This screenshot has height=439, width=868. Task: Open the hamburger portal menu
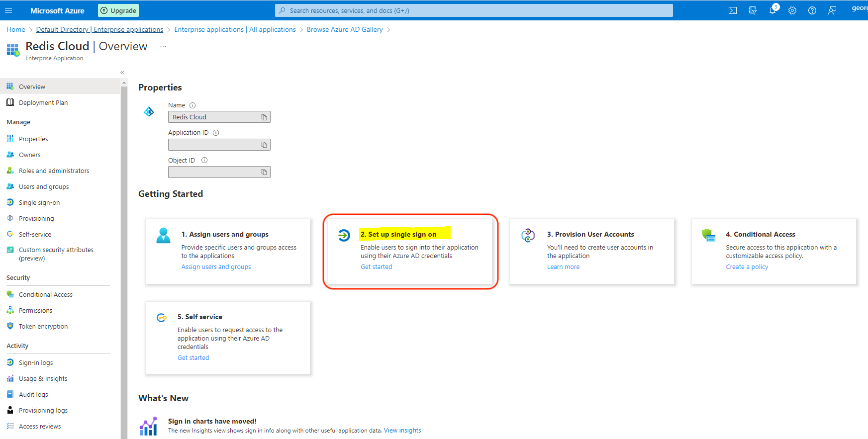(x=8, y=10)
